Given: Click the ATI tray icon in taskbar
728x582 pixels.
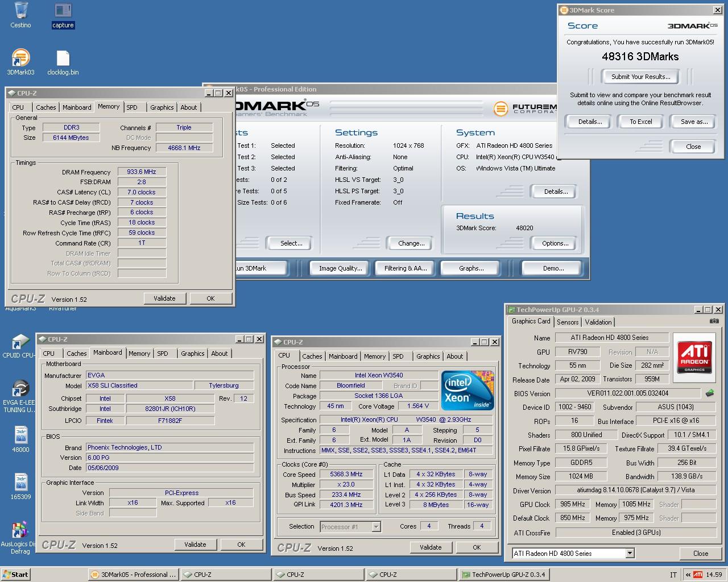Looking at the screenshot, I should click(697, 575).
